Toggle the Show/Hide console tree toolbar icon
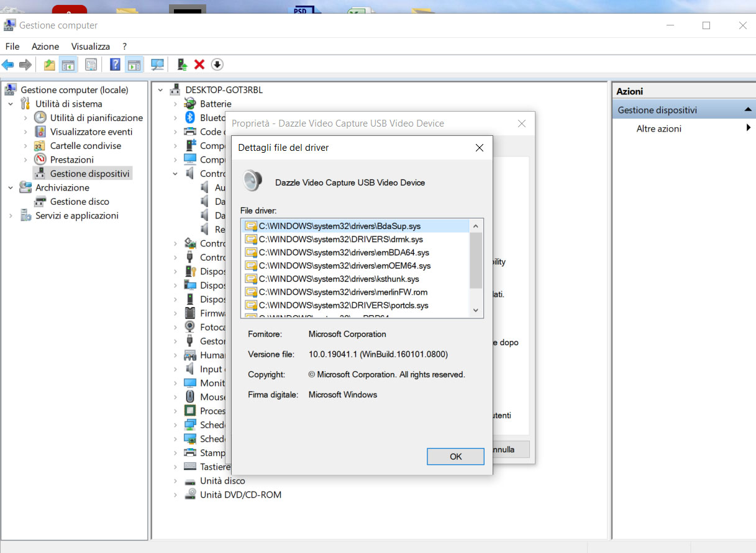This screenshot has width=756, height=553. tap(68, 65)
